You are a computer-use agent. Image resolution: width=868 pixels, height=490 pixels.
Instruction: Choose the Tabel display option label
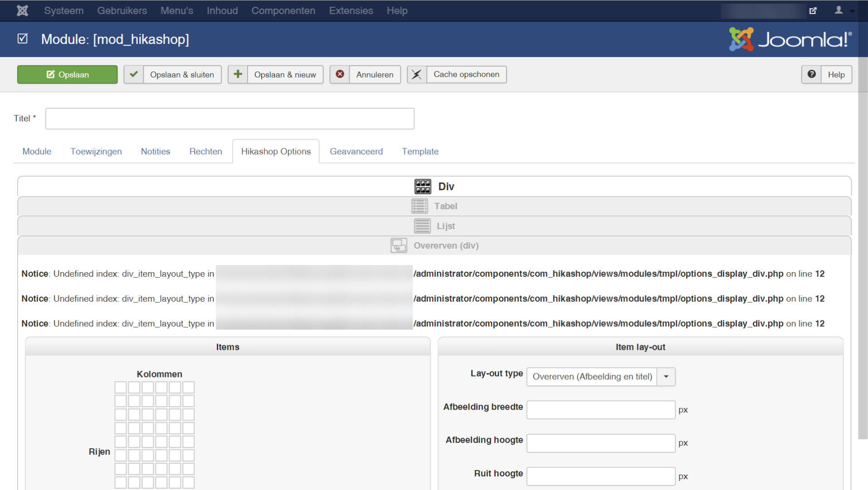point(446,206)
